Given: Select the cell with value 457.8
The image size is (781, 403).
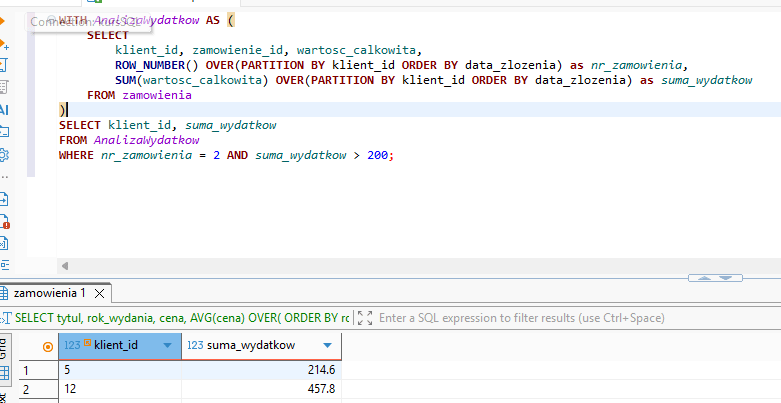Looking at the screenshot, I should click(262, 388).
